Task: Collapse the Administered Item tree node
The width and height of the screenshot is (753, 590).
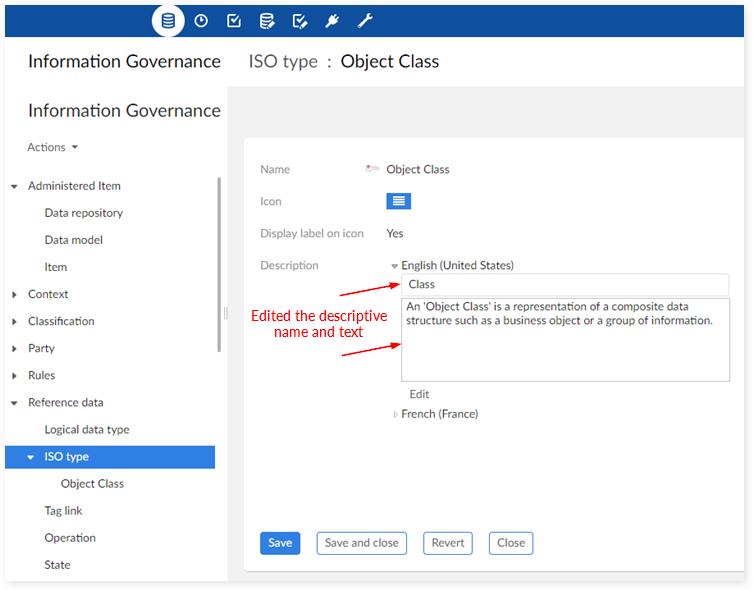Action: click(x=14, y=186)
